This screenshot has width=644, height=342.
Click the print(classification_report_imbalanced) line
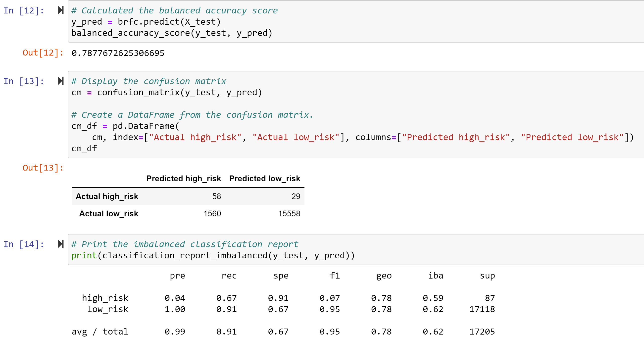point(213,255)
